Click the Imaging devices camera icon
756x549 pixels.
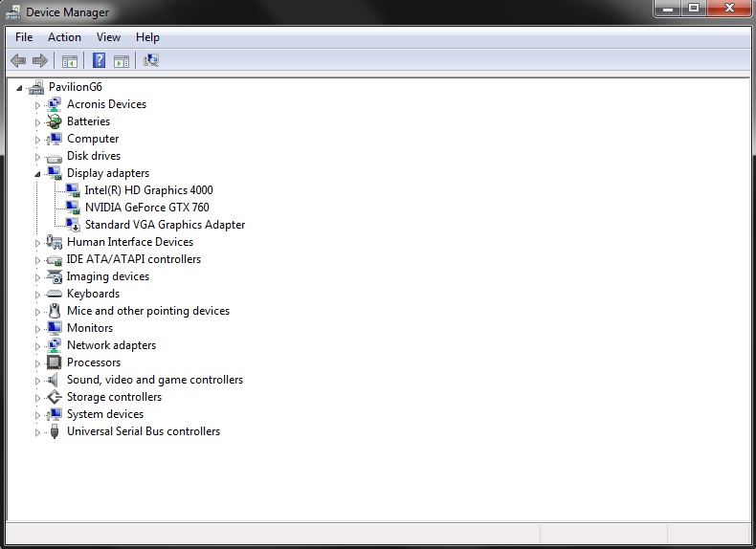54,276
